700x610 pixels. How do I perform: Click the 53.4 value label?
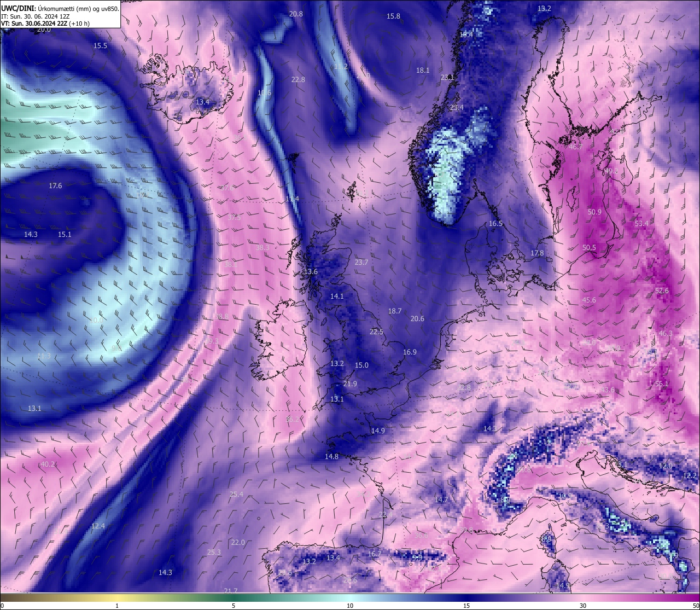(641, 223)
